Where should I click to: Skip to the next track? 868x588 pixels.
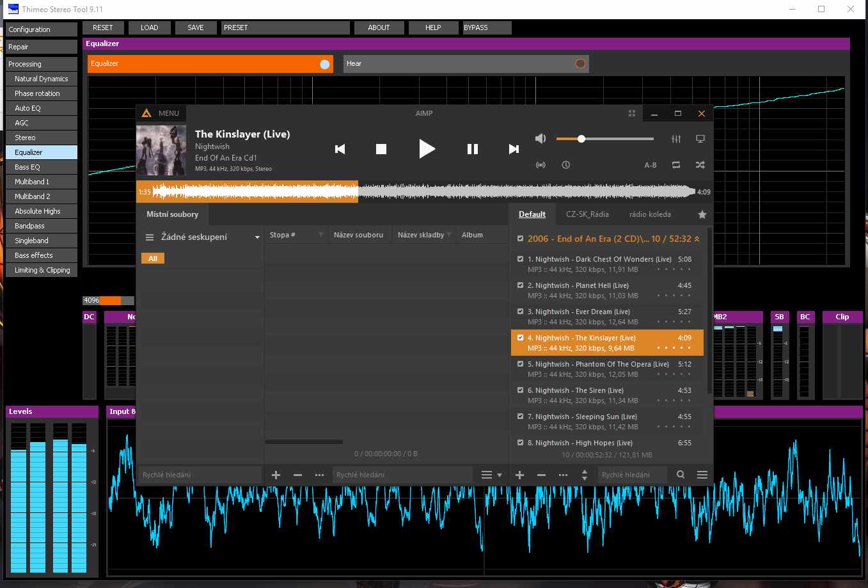(x=513, y=149)
